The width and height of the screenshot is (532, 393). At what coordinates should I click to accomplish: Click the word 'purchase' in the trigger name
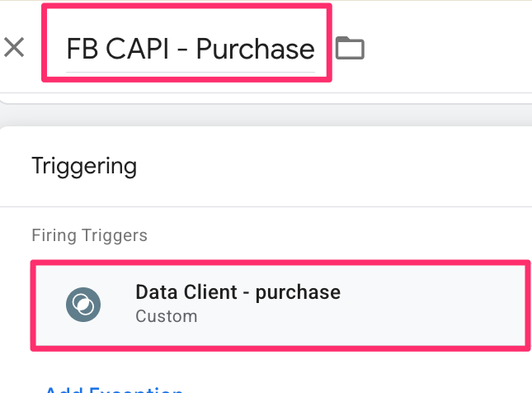[x=299, y=292]
